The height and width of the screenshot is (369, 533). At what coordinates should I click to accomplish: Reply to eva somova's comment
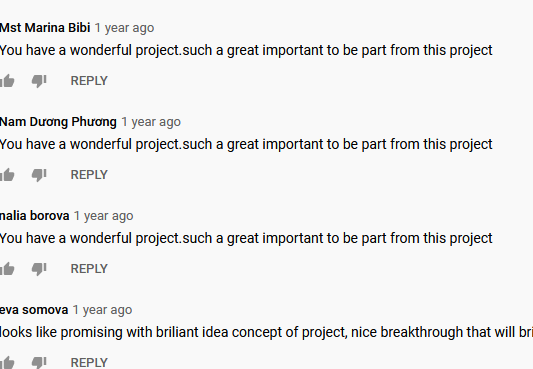coord(89,363)
